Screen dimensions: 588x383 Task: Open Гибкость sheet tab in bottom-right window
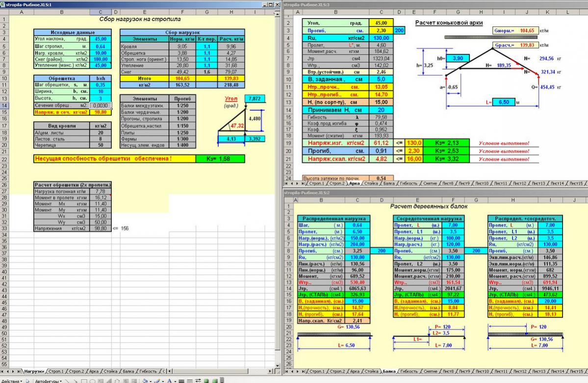pyautogui.click(x=409, y=371)
